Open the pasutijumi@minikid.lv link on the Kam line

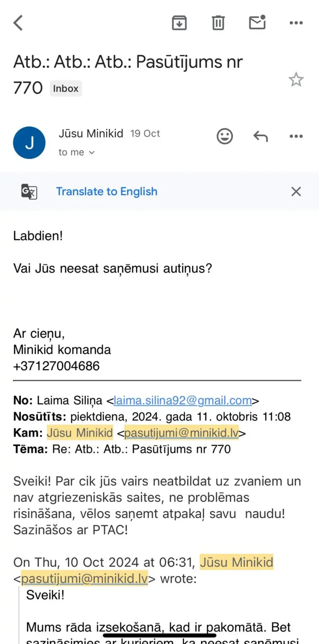(x=181, y=433)
